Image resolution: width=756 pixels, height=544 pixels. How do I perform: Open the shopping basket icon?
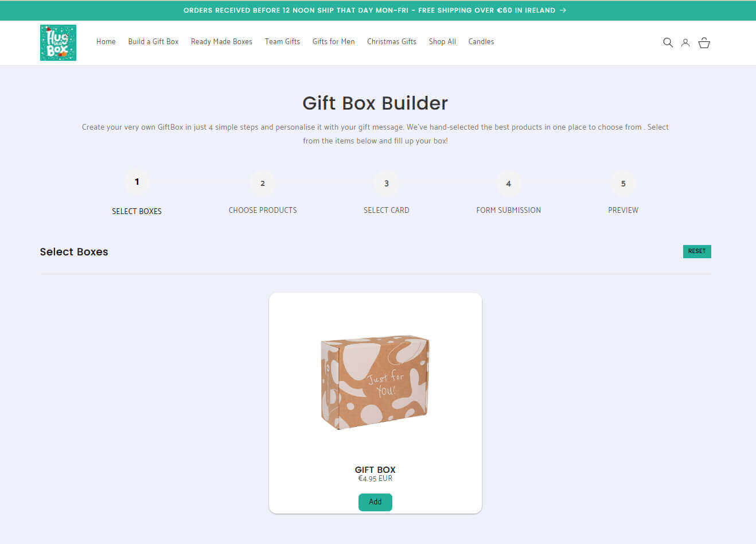click(704, 42)
